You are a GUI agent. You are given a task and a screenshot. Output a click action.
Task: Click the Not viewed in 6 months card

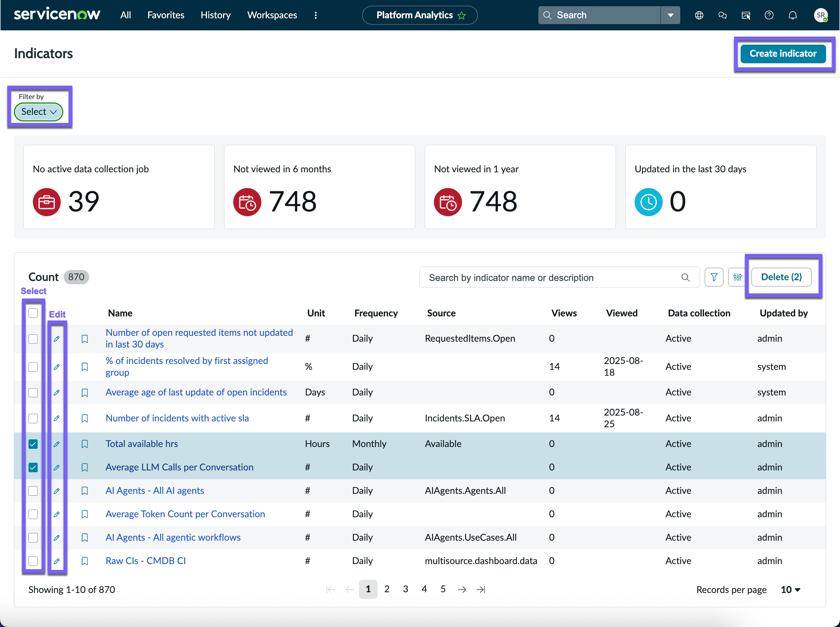(319, 187)
